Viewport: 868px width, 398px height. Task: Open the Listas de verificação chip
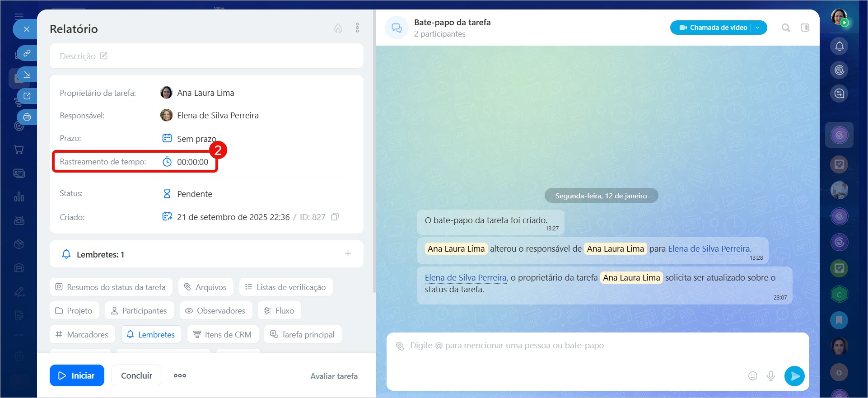pyautogui.click(x=286, y=287)
